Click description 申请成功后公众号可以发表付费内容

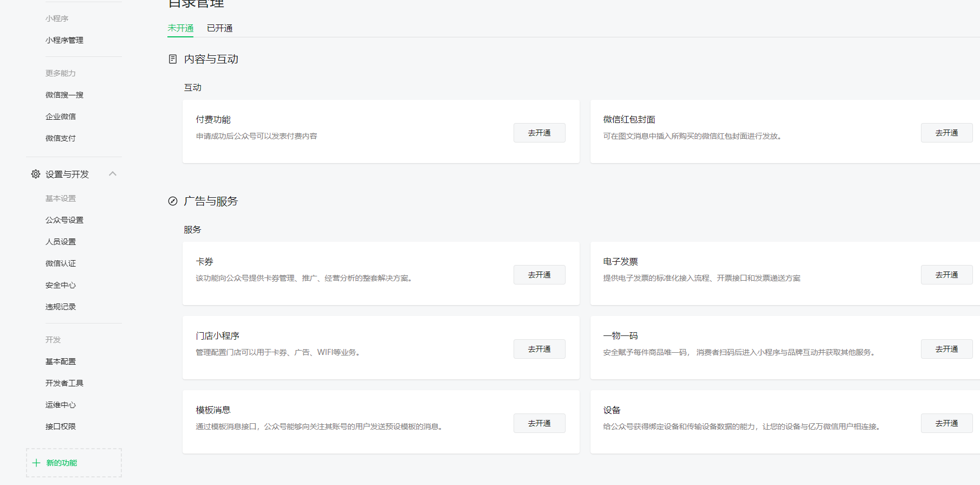tap(257, 136)
